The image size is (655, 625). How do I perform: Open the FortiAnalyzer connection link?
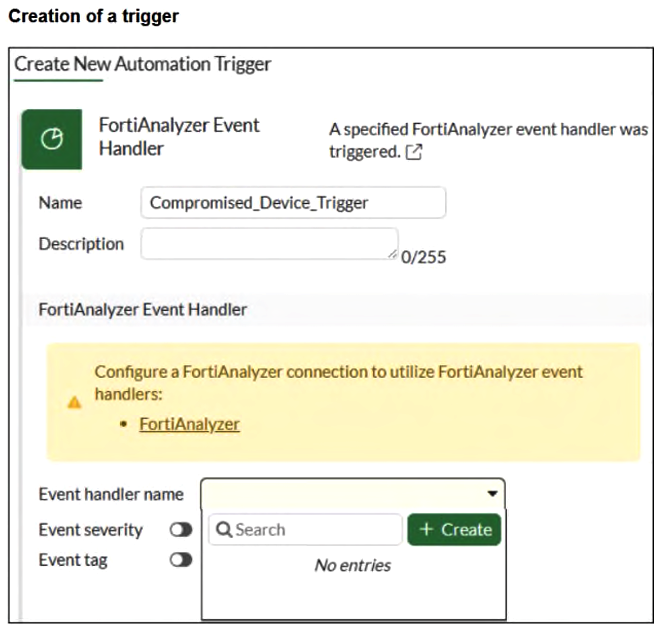(x=189, y=424)
